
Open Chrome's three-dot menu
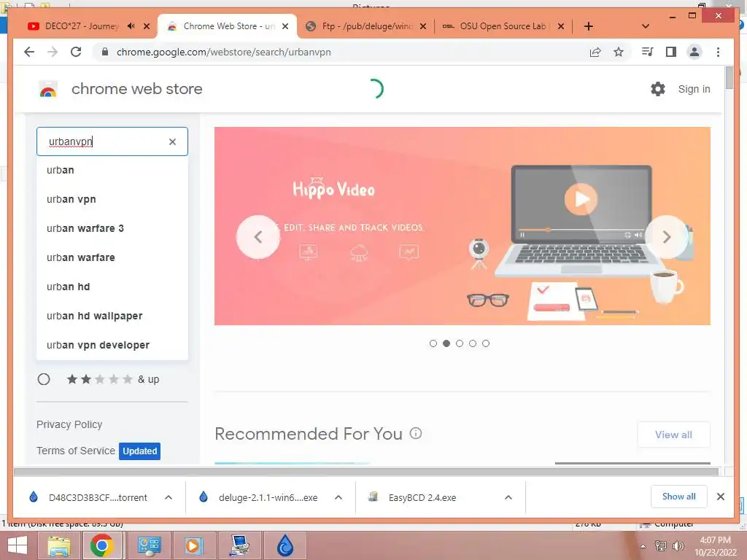(718, 52)
